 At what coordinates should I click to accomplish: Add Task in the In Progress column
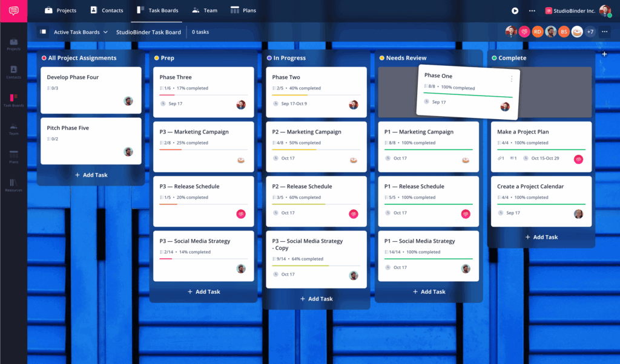pos(316,299)
